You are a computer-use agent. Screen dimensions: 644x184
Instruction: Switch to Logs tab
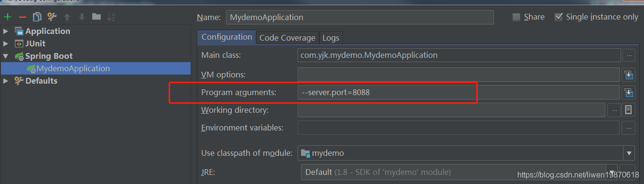[331, 38]
